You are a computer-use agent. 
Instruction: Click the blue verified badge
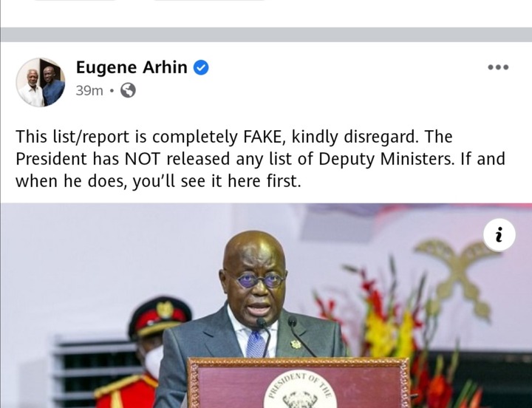(x=201, y=67)
